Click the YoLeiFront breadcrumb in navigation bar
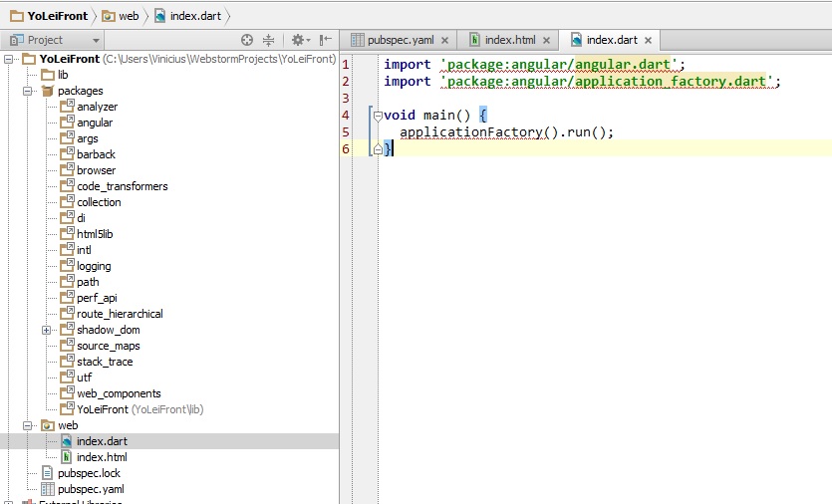The width and height of the screenshot is (832, 504). pyautogui.click(x=55, y=16)
